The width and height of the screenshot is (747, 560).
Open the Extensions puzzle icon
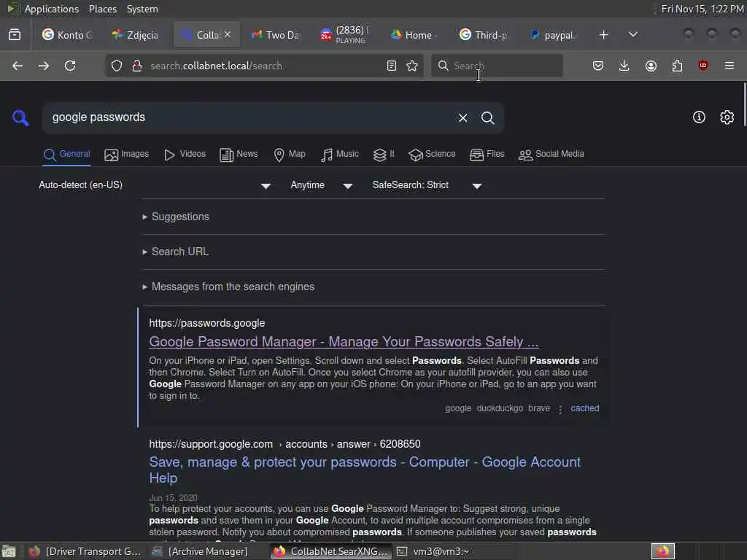coord(677,66)
